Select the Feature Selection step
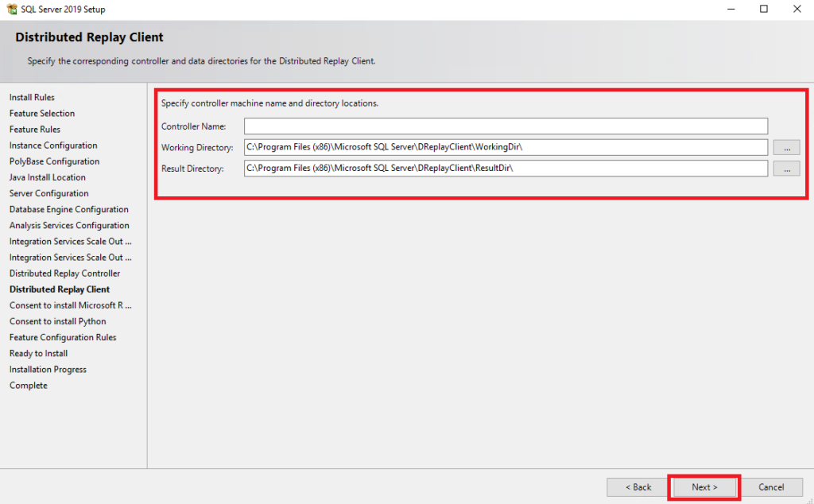 (x=42, y=113)
